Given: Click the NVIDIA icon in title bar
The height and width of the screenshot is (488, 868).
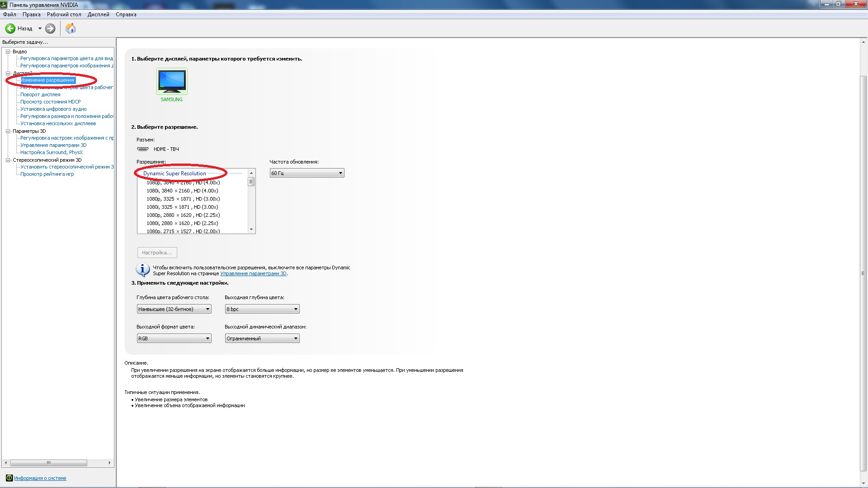Looking at the screenshot, I should click(x=4, y=5).
